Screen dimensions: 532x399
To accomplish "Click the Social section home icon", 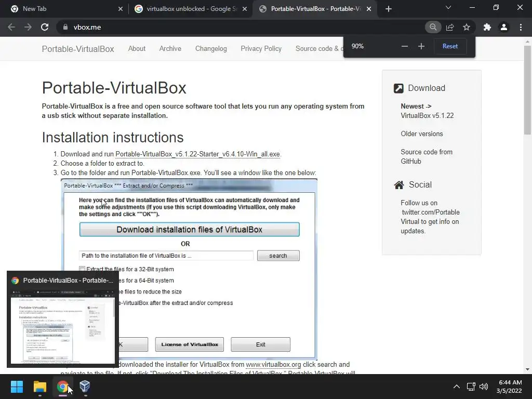I will (399, 185).
